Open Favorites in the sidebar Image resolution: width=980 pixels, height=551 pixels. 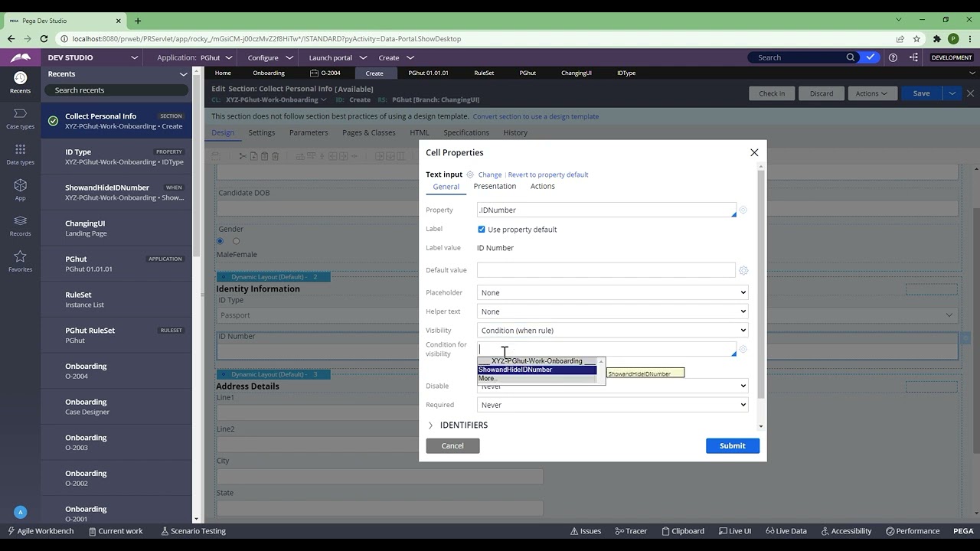click(x=20, y=260)
